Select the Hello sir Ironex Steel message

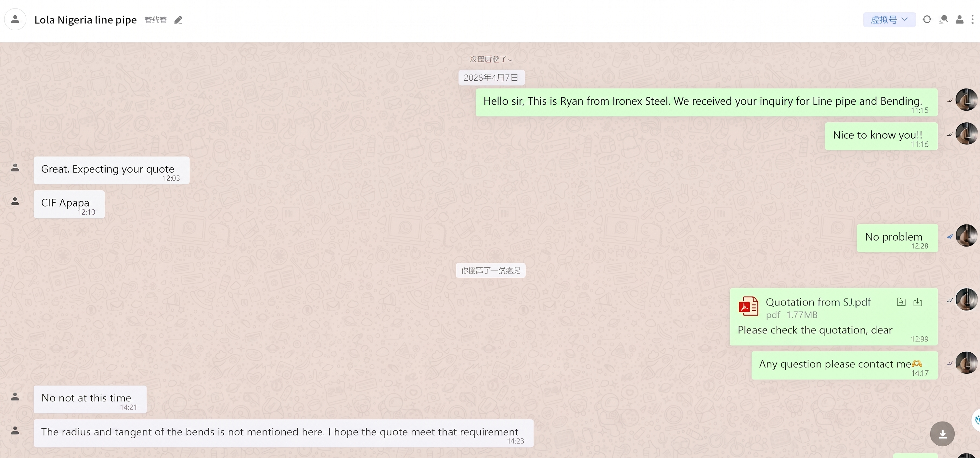pyautogui.click(x=706, y=102)
